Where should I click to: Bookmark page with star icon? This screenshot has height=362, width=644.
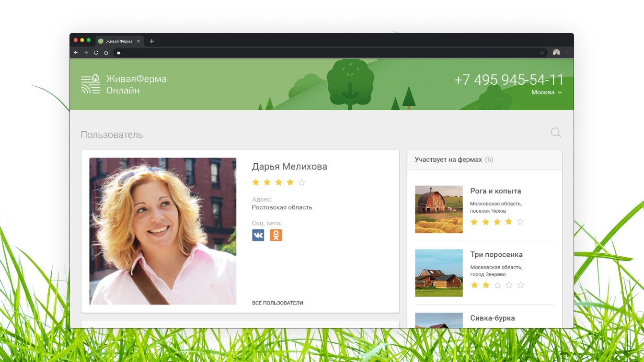(x=542, y=53)
